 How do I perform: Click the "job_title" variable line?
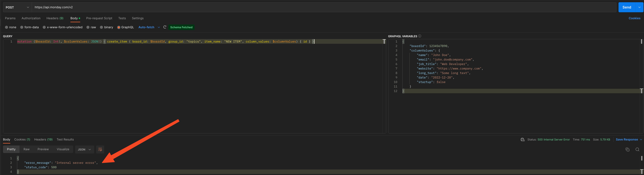(443, 64)
